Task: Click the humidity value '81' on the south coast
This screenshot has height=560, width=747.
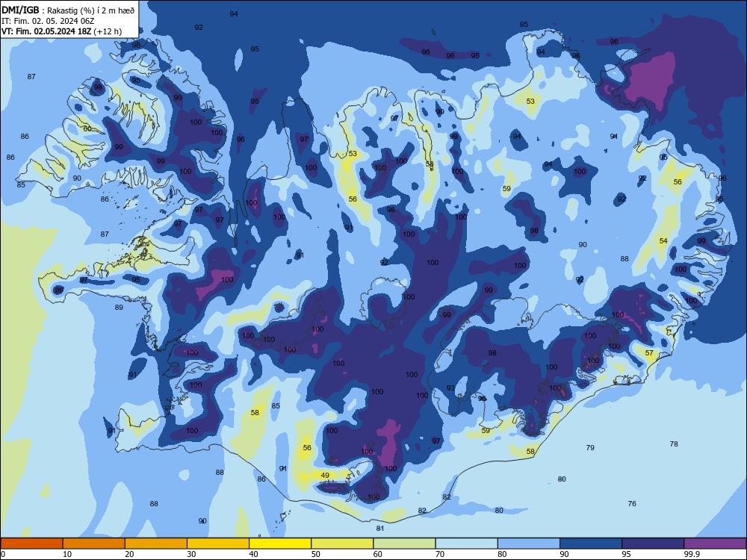Action: pos(380,528)
